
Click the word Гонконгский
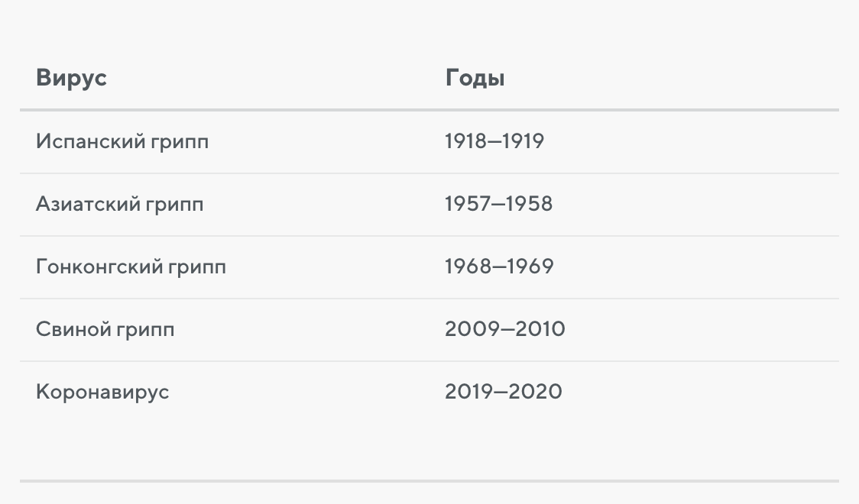point(99,267)
